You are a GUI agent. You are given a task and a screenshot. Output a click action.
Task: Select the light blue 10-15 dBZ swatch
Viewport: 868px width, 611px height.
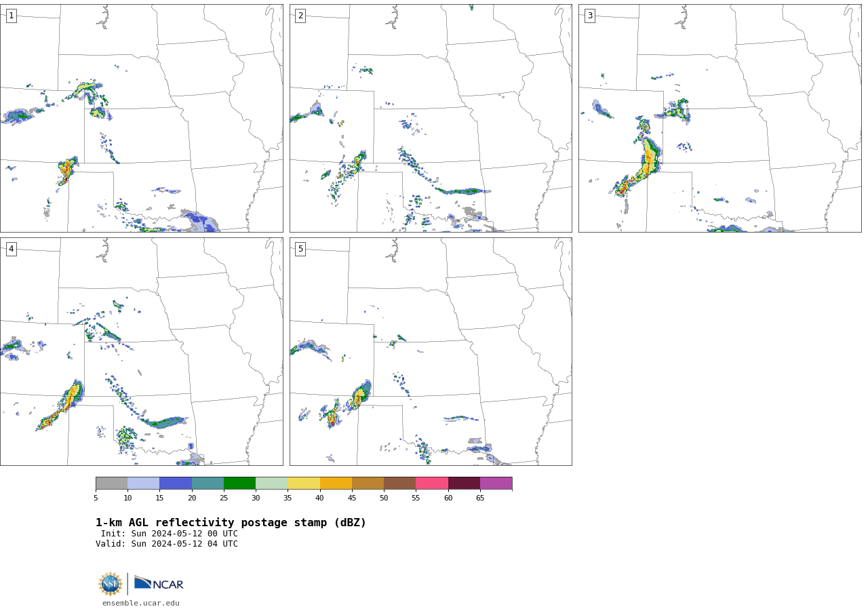point(143,484)
